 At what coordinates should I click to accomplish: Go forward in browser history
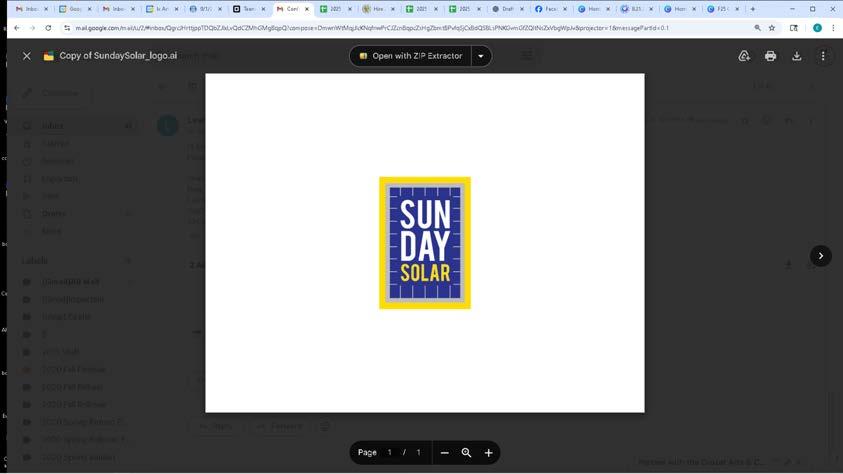pos(32,28)
